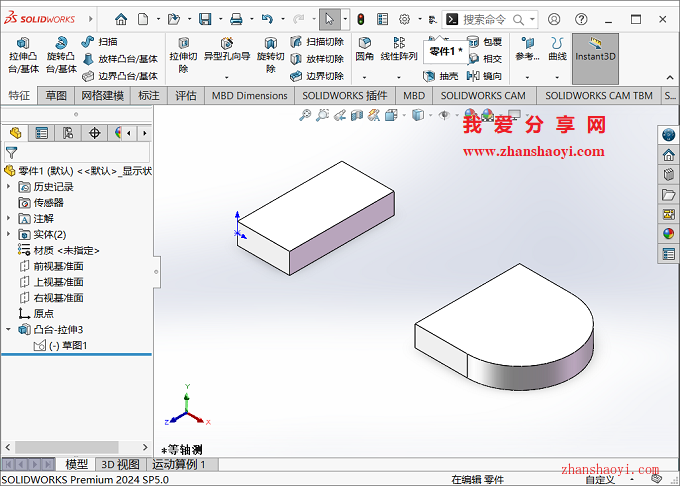Toggle Instant3D mode

click(x=595, y=50)
